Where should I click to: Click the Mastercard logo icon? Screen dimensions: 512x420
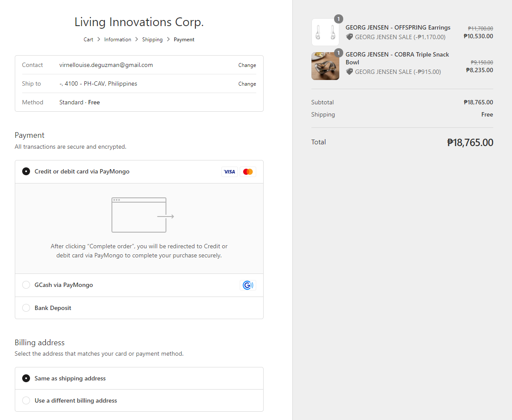(248, 172)
